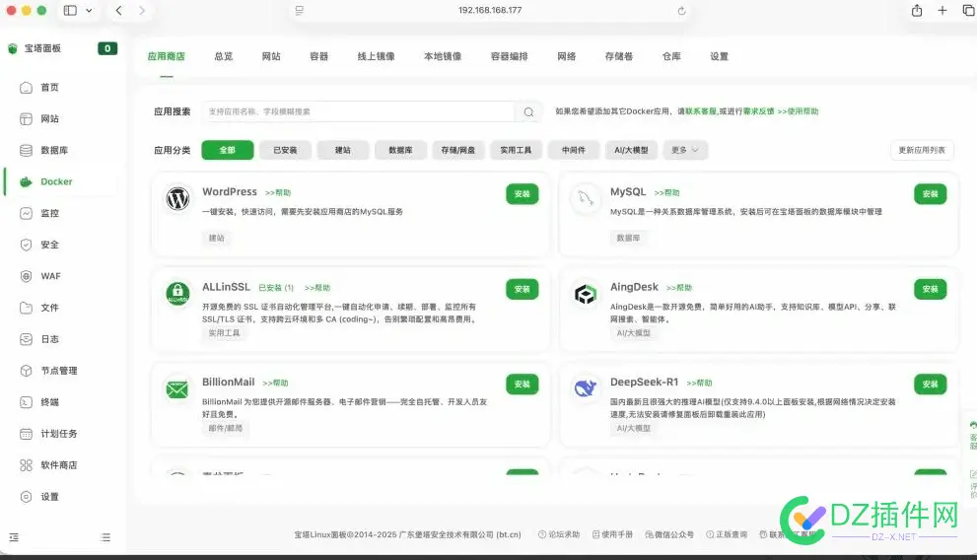Switch to the 本地镜像 tab
Viewport: 977px width, 560px height.
tap(443, 56)
